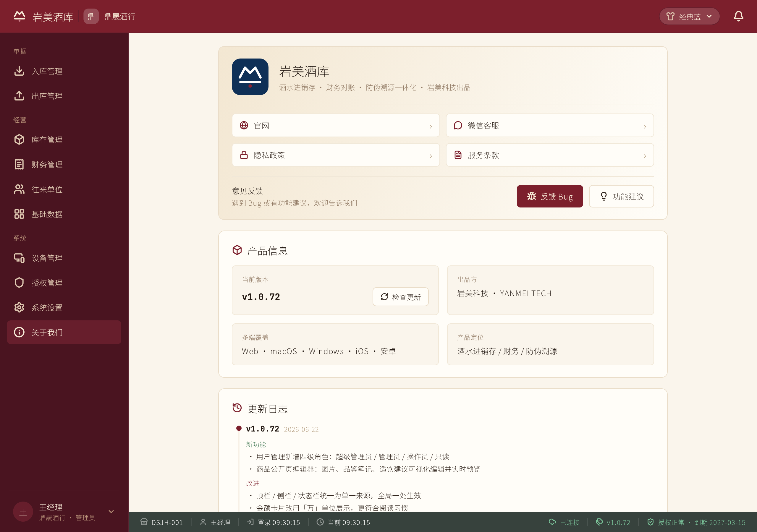Click the 功能建议 button
This screenshot has height=532, width=757.
click(x=621, y=196)
